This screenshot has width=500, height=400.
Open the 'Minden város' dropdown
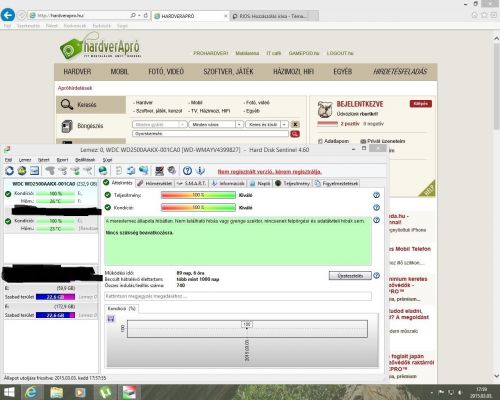click(x=216, y=124)
